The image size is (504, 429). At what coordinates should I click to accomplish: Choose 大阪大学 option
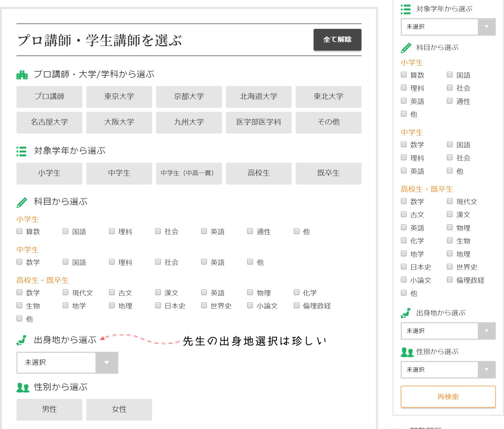[x=119, y=122]
